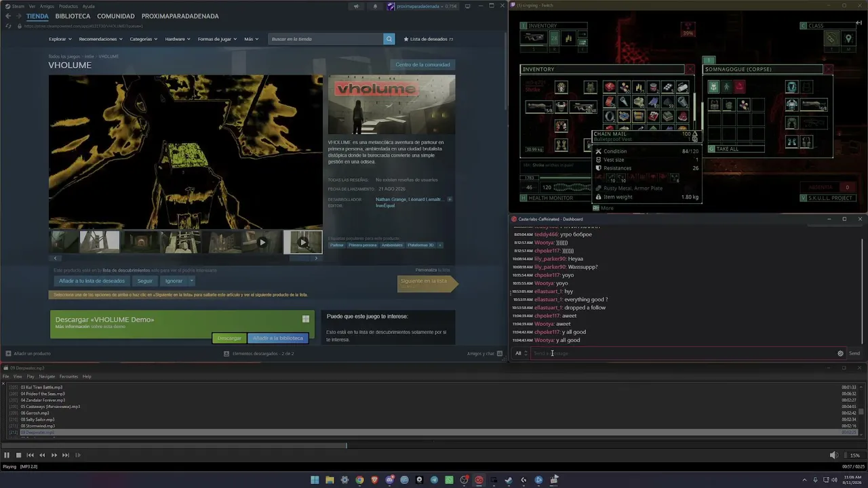Open Elementos descargados downloads status
Viewport: 868px width, 488px height.
tap(259, 354)
